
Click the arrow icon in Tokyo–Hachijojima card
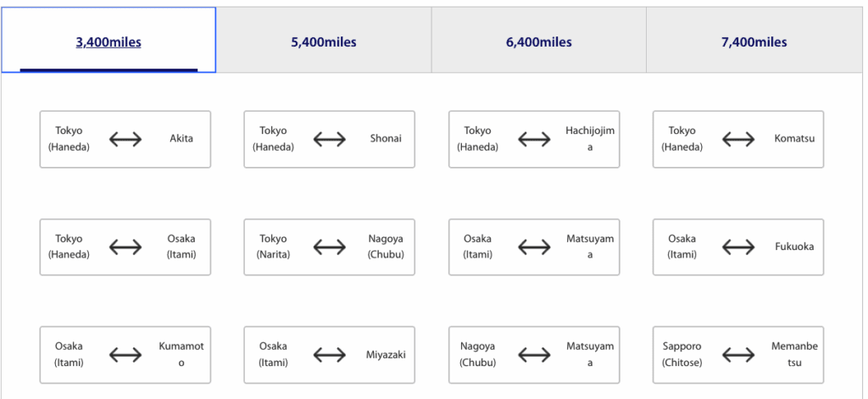tap(534, 139)
